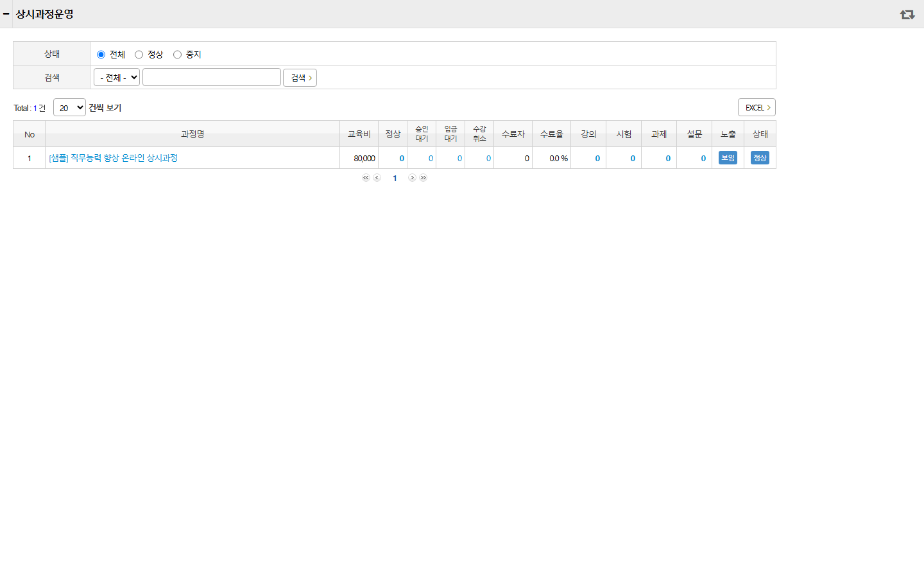924x578 pixels.
Task: Go to the previous page arrow
Action: pyautogui.click(x=377, y=178)
